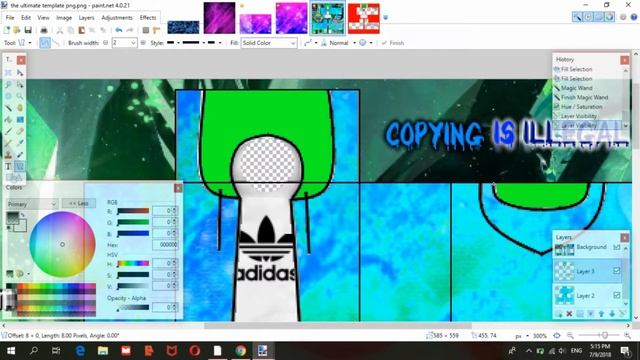
Task: Undo the last action with the blue arrow
Action: [x=119, y=30]
